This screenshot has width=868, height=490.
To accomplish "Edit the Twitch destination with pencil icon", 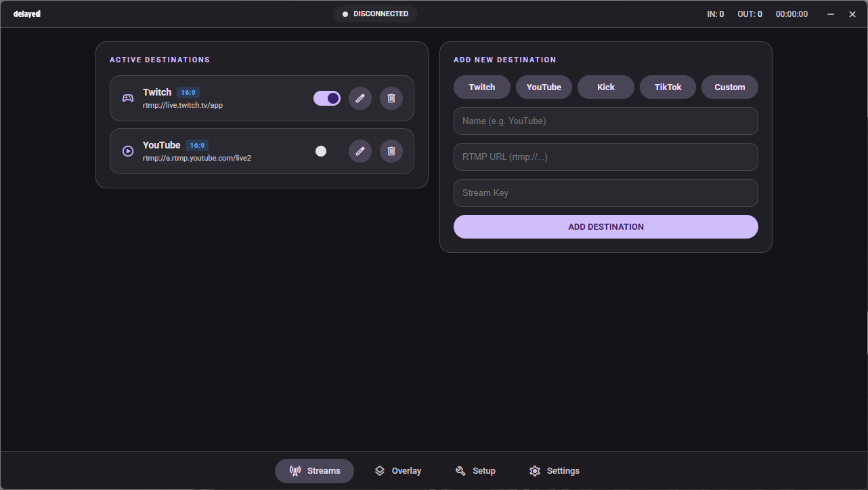I will [360, 98].
